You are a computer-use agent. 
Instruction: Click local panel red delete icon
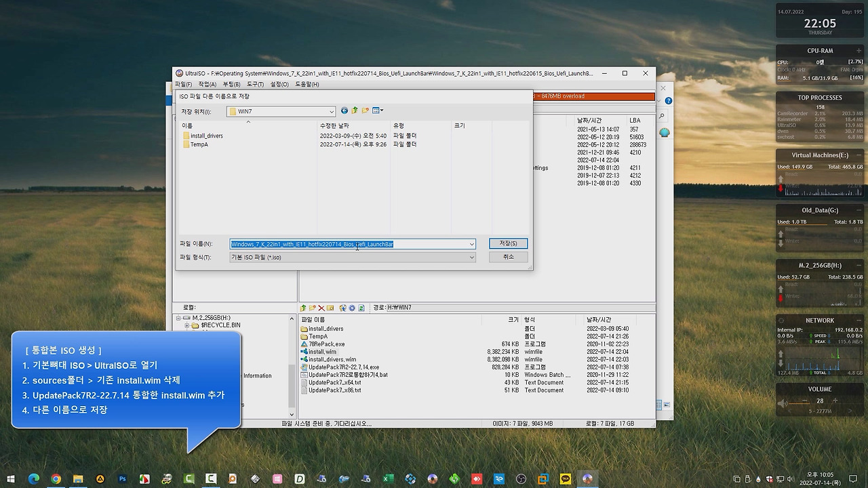coord(321,308)
